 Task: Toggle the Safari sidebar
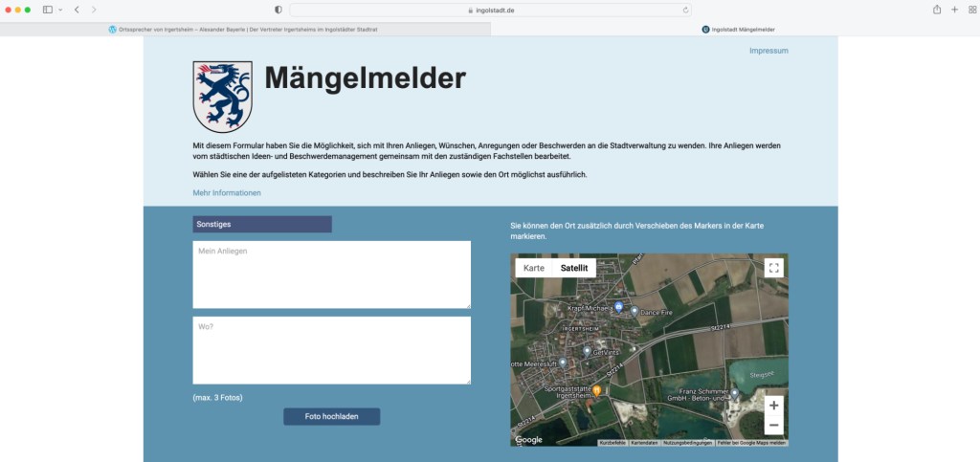click(x=48, y=10)
